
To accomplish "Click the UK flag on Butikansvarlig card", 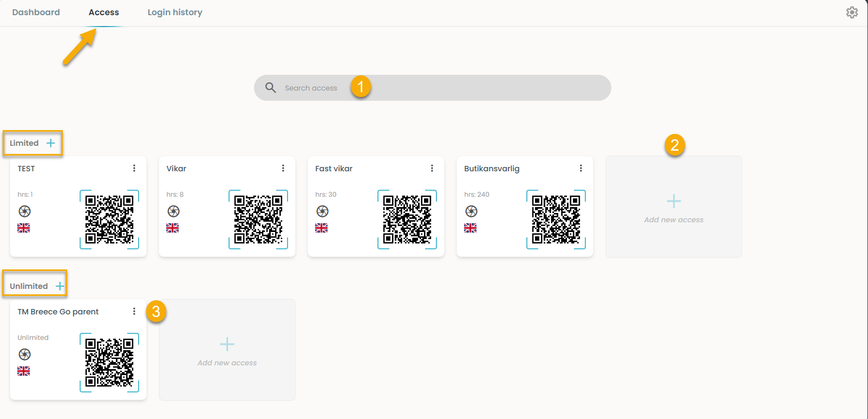I will coord(471,228).
